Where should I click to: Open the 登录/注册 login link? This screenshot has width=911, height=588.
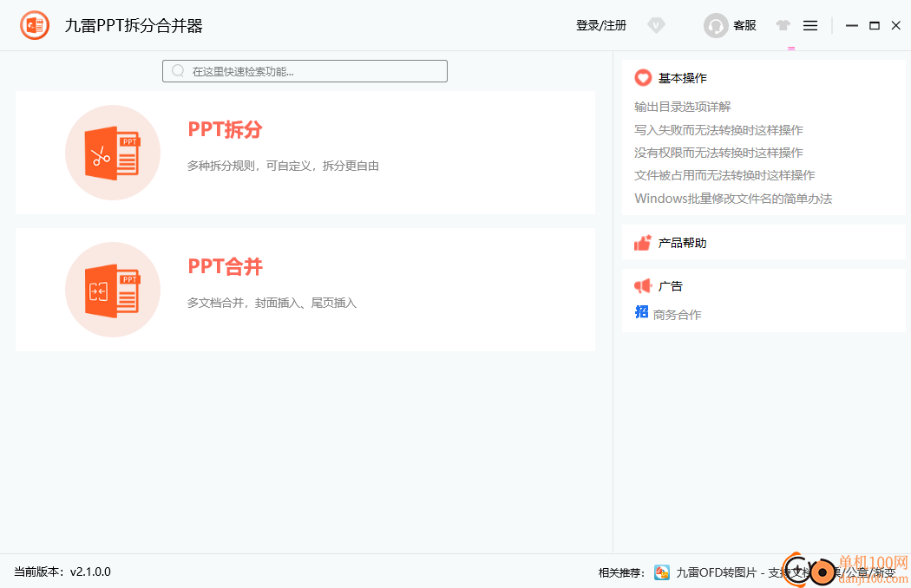(x=600, y=25)
